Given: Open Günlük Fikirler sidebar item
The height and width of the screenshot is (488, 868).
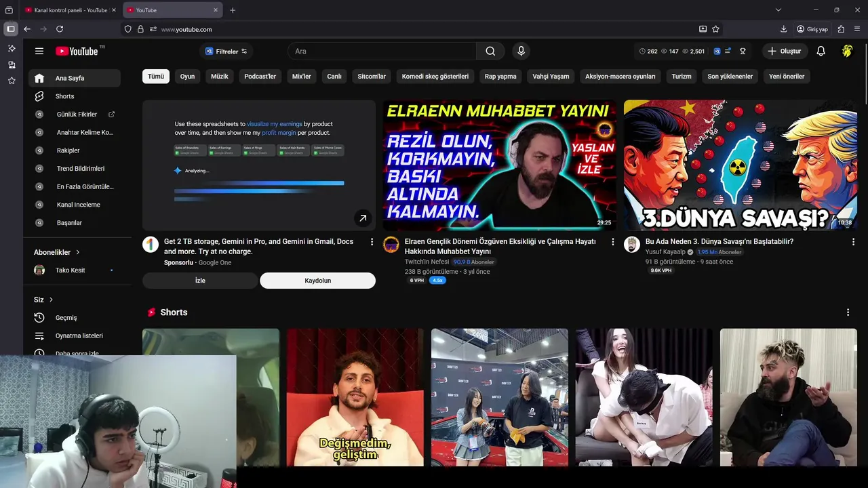Looking at the screenshot, I should [x=75, y=115].
